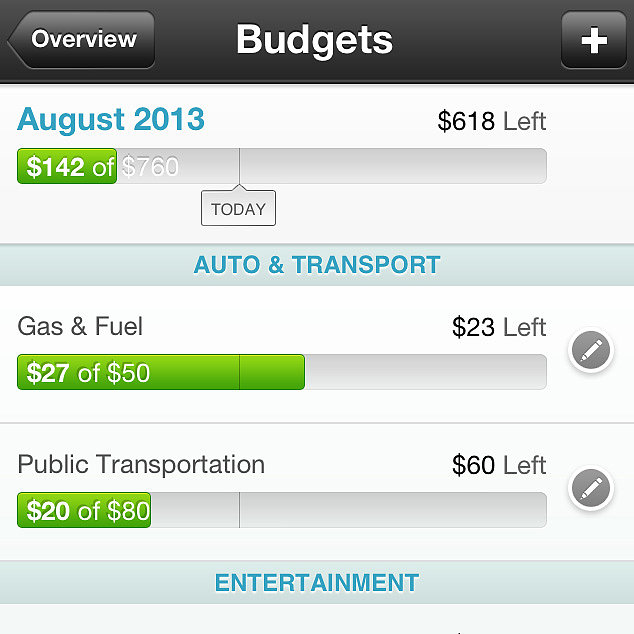The image size is (634, 634).
Task: Select the TODAY marker label
Action: [239, 208]
